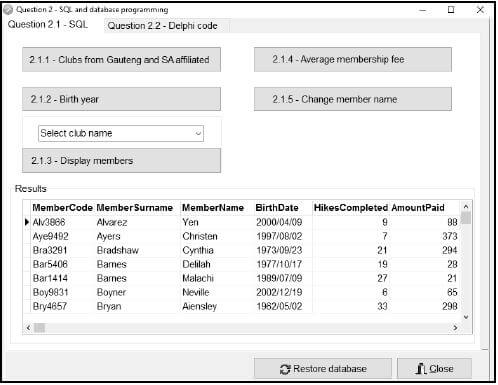Image resolution: width=498 pixels, height=385 pixels.
Task: Select cell Bar1414
Action: tap(50, 278)
